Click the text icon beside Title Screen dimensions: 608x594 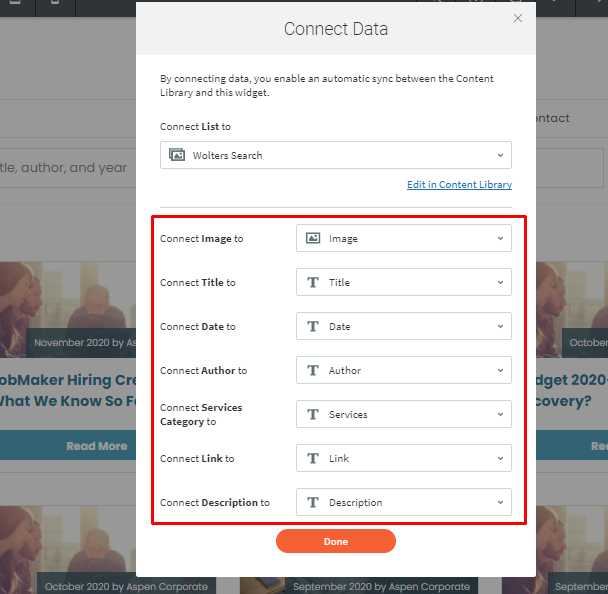[313, 282]
